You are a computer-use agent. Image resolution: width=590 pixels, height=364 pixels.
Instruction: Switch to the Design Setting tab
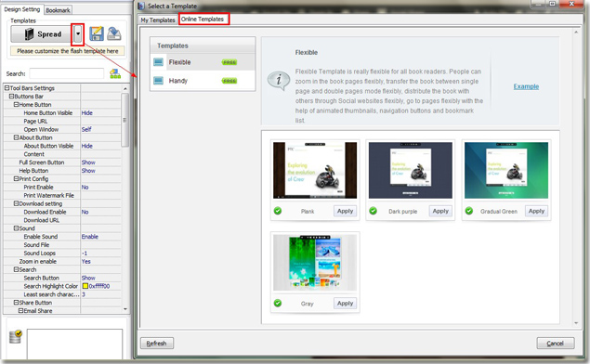pos(21,9)
